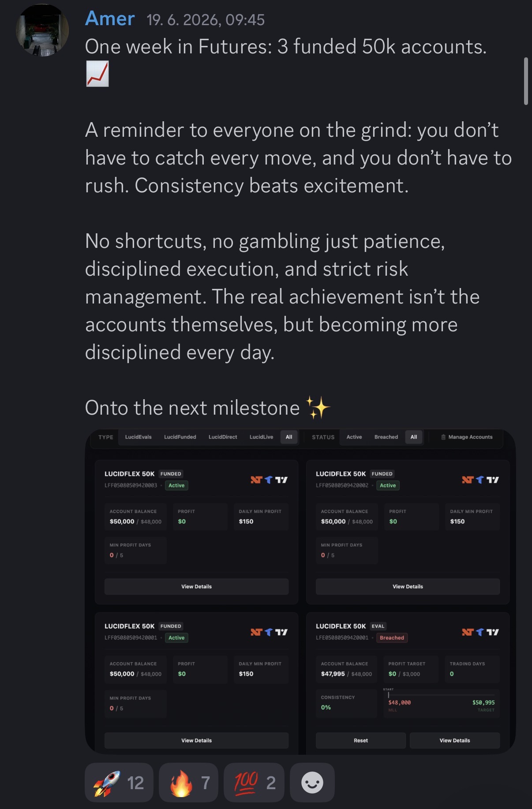
Task: View Details for account ending 0003
Action: [196, 587]
